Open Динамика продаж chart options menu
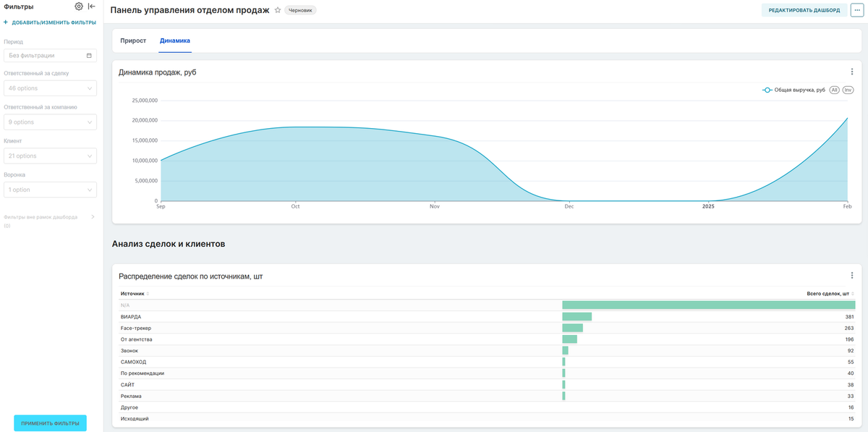This screenshot has width=868, height=432. click(x=852, y=72)
